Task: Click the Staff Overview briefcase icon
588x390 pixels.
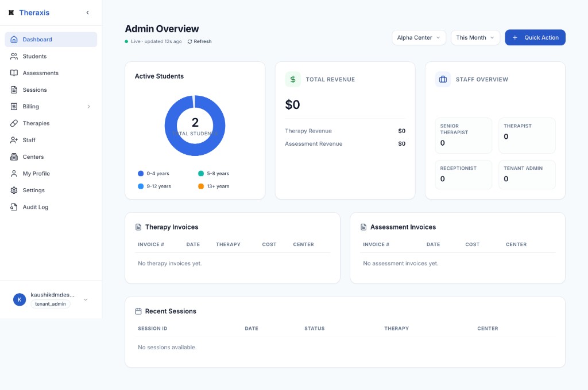Action: click(x=443, y=79)
